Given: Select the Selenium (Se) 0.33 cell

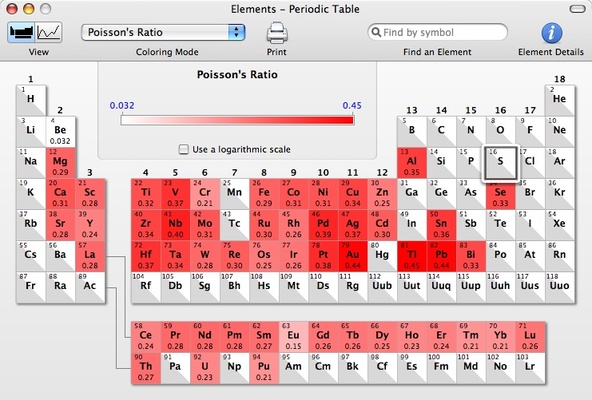Looking at the screenshot, I should click(500, 194).
